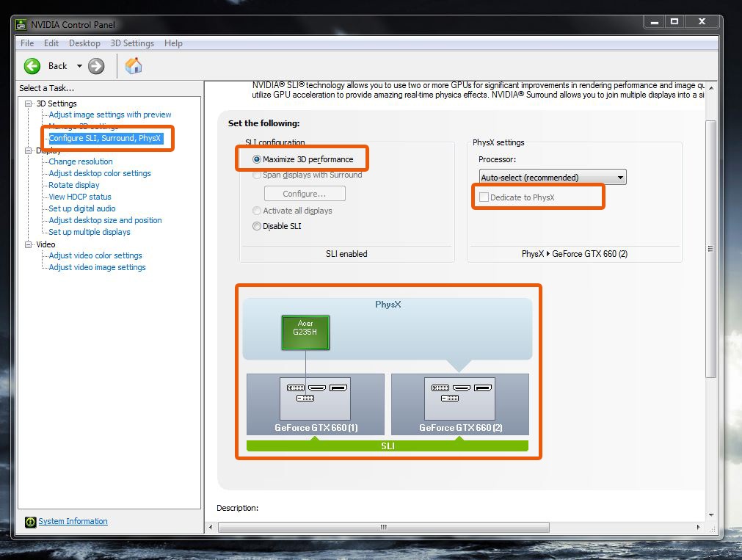Click the green Back arrow icon
Viewport: 742px width, 560px height.
[32, 66]
